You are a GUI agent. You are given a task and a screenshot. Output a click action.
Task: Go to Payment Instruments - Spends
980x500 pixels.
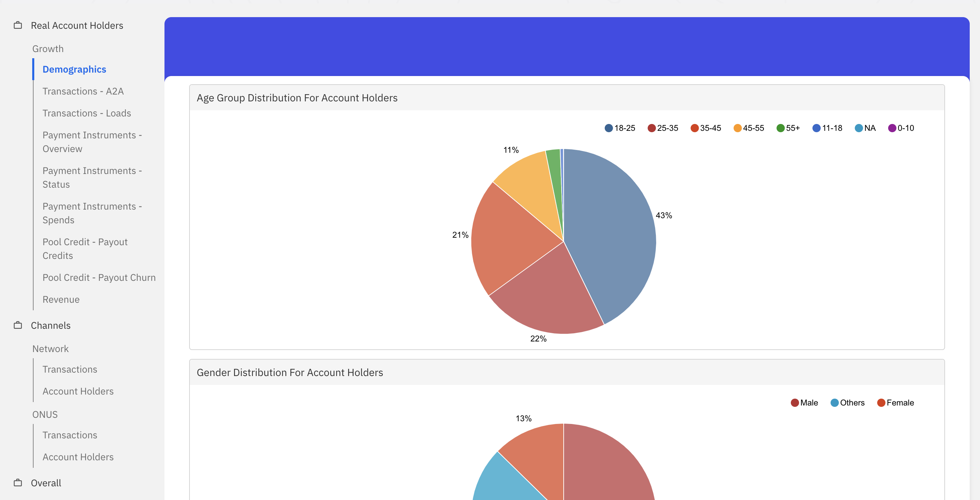[x=92, y=213]
